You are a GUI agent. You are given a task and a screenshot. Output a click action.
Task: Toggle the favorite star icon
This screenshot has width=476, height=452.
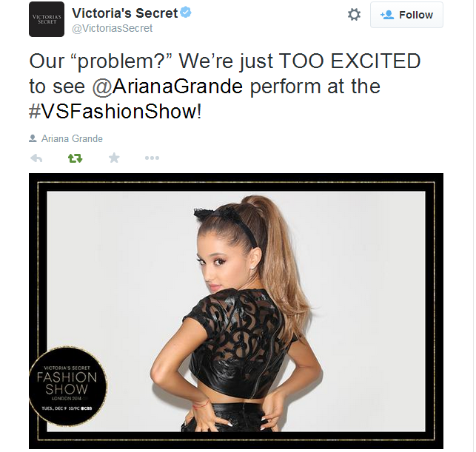click(114, 158)
